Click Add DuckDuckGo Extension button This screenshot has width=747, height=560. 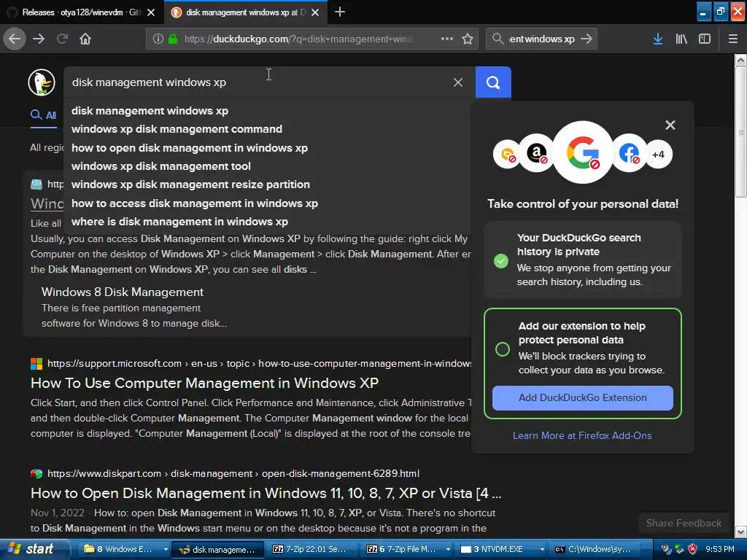click(x=582, y=397)
